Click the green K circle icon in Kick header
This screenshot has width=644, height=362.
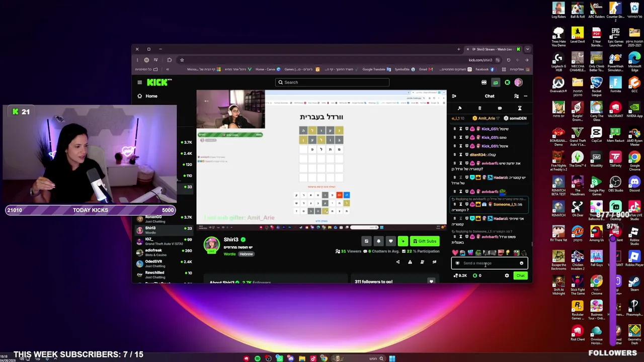pos(507,82)
